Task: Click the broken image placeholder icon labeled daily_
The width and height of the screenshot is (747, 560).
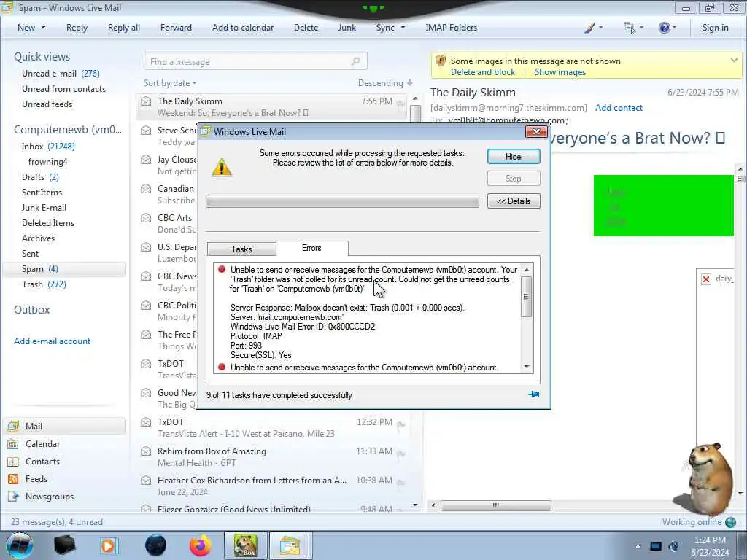Action: point(706,279)
